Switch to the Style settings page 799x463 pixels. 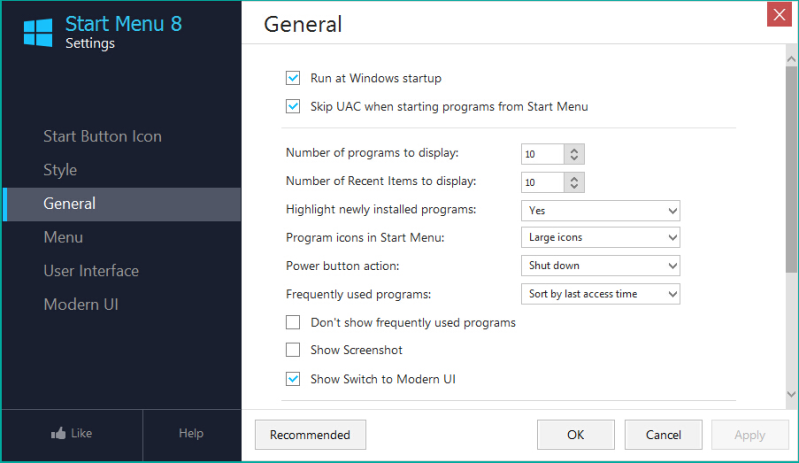tap(60, 170)
